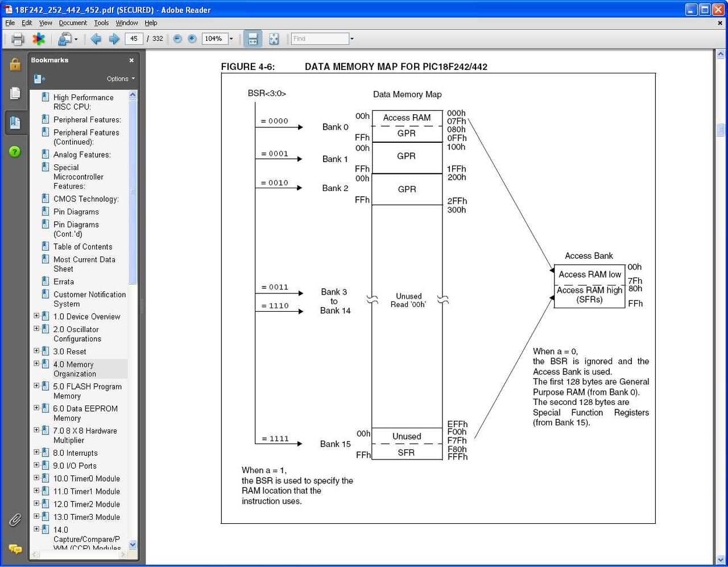Expand the 3.0 Reset bookmark

(36, 351)
